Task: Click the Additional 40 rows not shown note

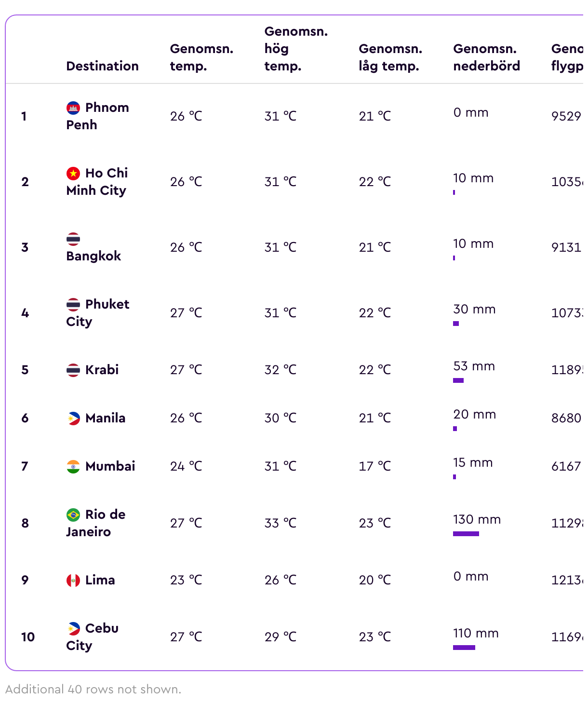Action: tap(94, 689)
